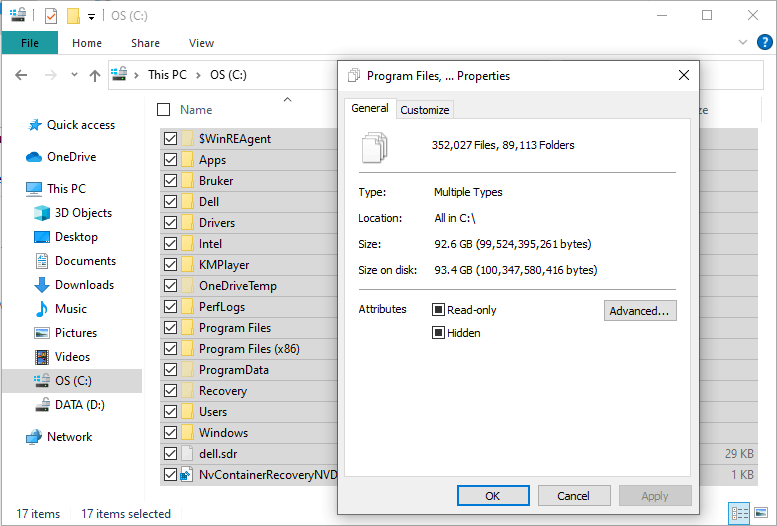Switch to Large icons view icon
This screenshot has width=777, height=526.
point(761,512)
